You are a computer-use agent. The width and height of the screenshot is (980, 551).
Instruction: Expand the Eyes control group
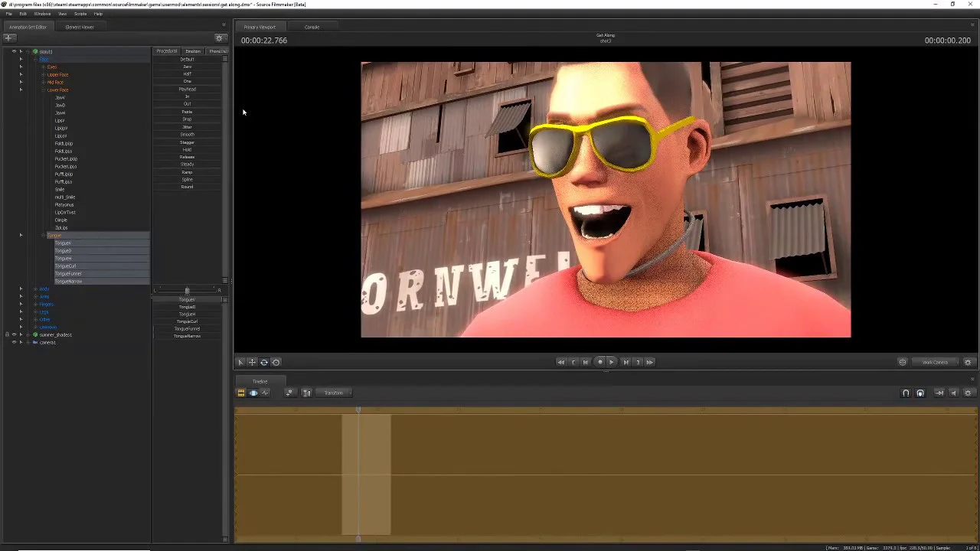pyautogui.click(x=42, y=67)
